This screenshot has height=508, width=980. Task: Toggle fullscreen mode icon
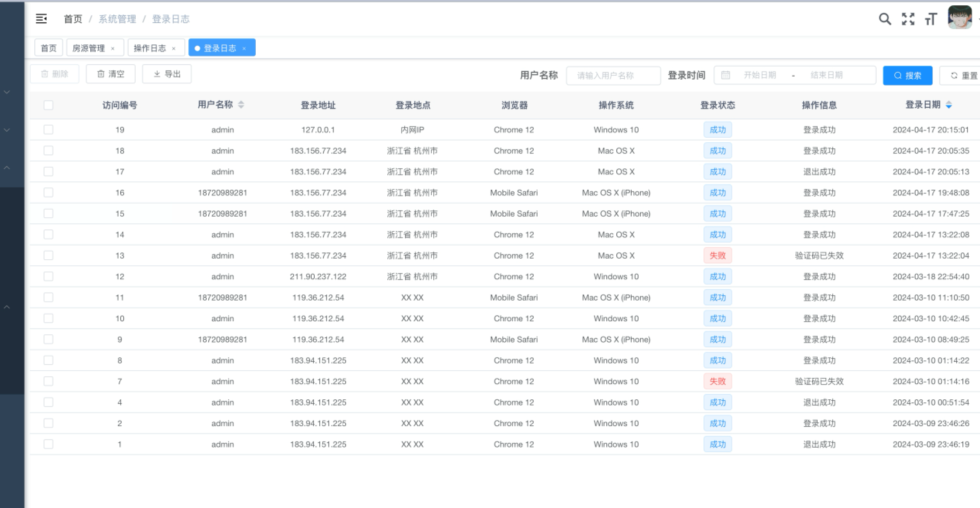pos(908,19)
